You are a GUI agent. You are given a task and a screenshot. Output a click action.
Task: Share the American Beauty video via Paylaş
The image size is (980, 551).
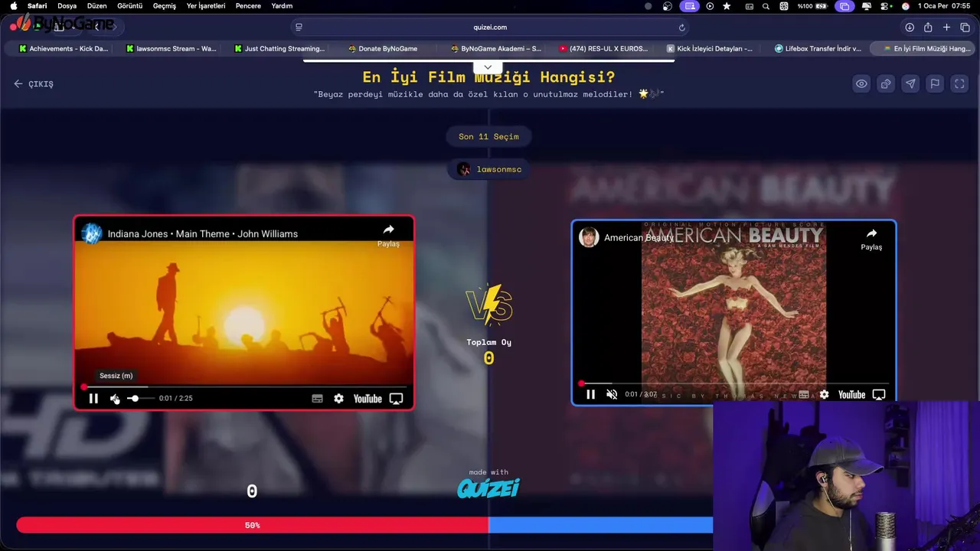871,239
